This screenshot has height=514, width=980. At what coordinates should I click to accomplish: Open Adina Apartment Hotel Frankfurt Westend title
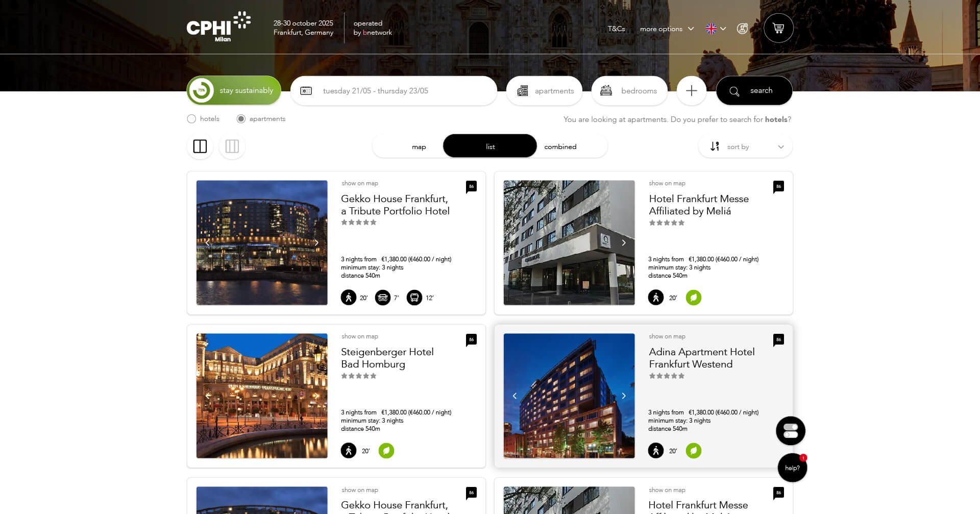[x=702, y=358]
